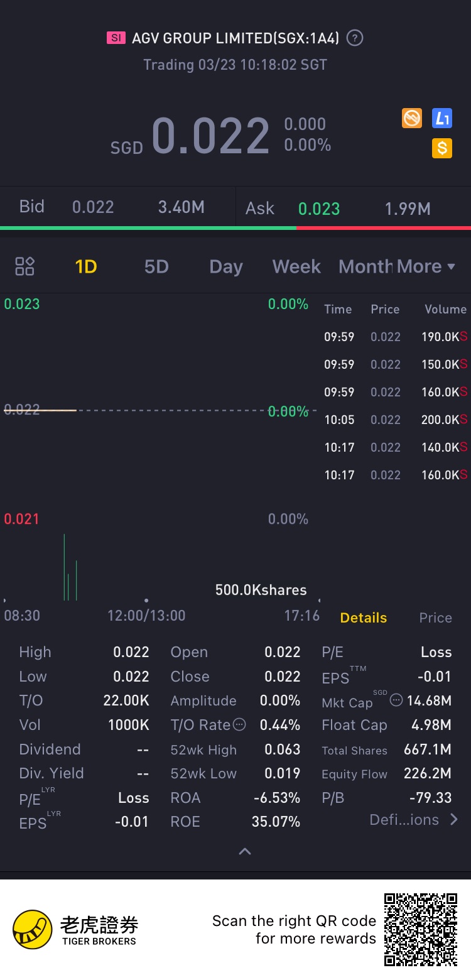Screen dimensions: 471x980
Task: Click the info icon next to Mkt Cap
Action: click(396, 700)
